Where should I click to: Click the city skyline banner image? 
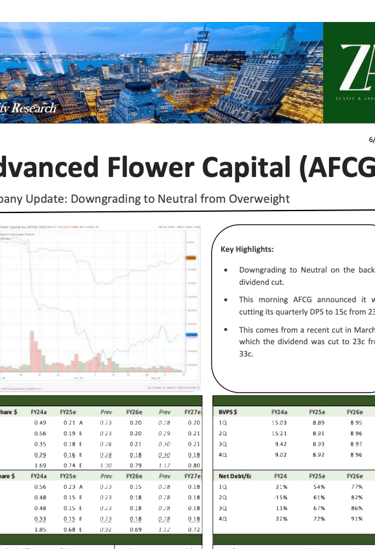pyautogui.click(x=161, y=72)
